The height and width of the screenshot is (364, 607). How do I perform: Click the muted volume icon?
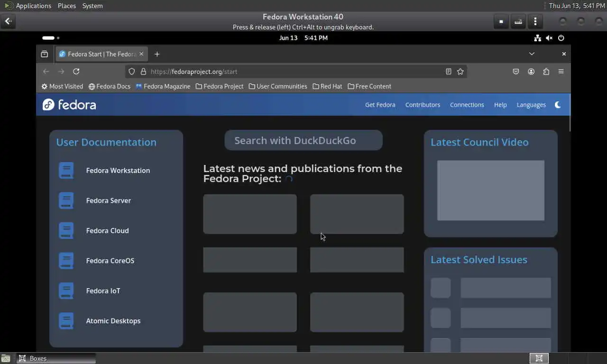[549, 38]
